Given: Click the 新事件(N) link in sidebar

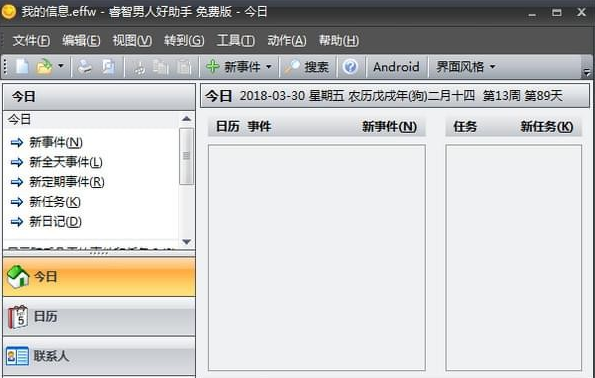Looking at the screenshot, I should pyautogui.click(x=56, y=142).
